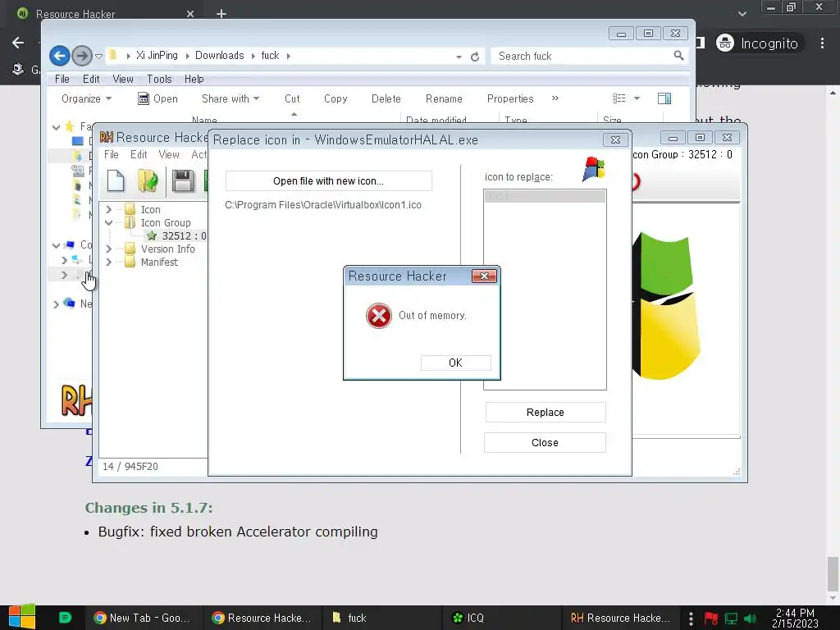Refresh the Explorer folder view
This screenshot has width=840, height=630.
tap(475, 57)
